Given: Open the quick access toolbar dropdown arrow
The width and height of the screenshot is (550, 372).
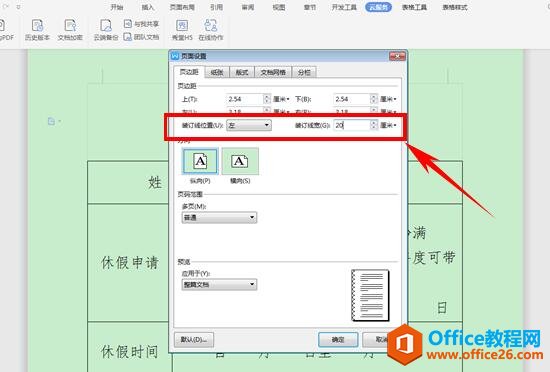Looking at the screenshot, I should [x=18, y=7].
